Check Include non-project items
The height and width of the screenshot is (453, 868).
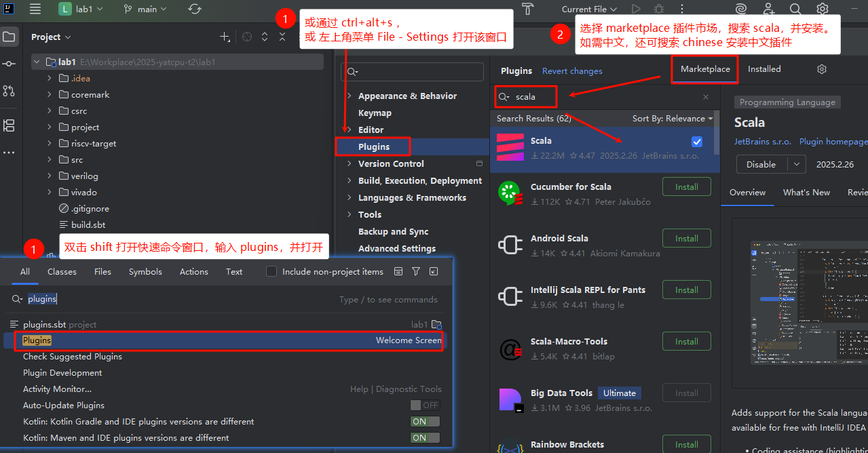[271, 272]
